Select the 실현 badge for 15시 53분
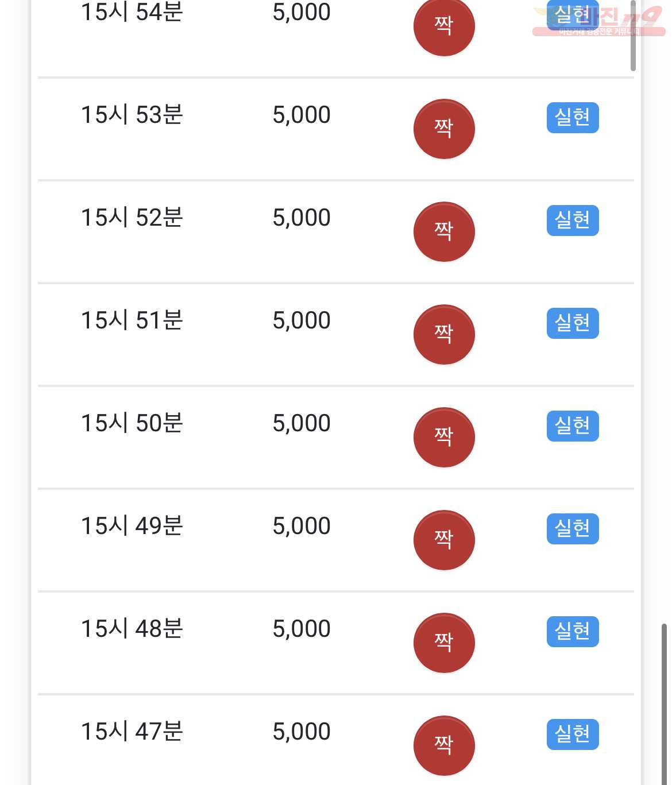This screenshot has width=672, height=785. pos(573,118)
